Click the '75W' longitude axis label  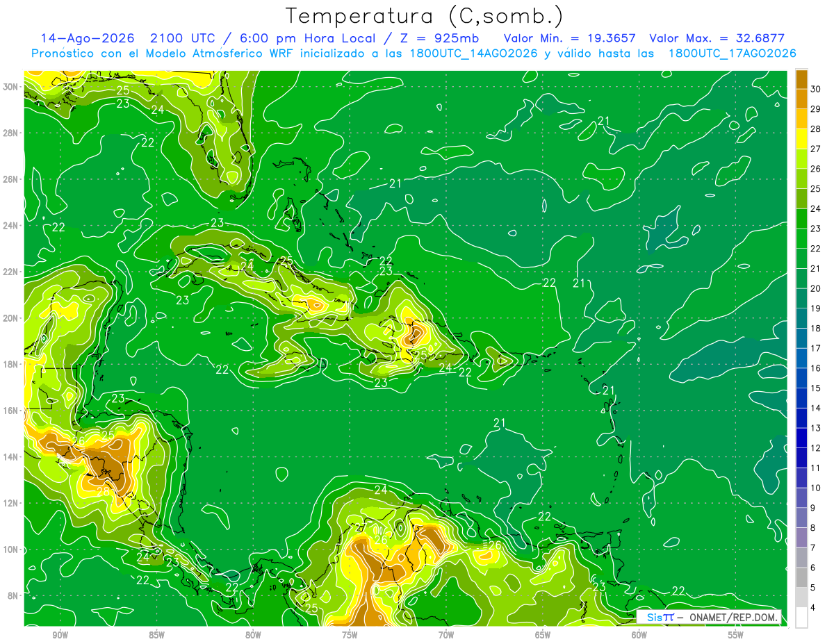(350, 635)
